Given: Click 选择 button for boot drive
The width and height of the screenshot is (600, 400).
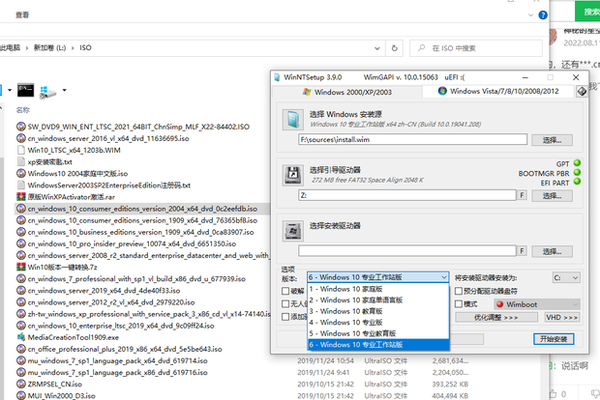Looking at the screenshot, I should [552, 196].
